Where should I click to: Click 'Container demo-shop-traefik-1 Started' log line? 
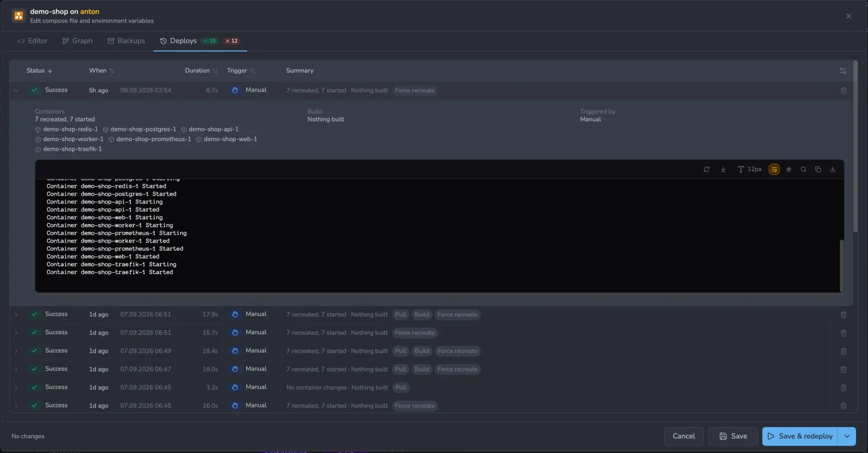tap(110, 272)
